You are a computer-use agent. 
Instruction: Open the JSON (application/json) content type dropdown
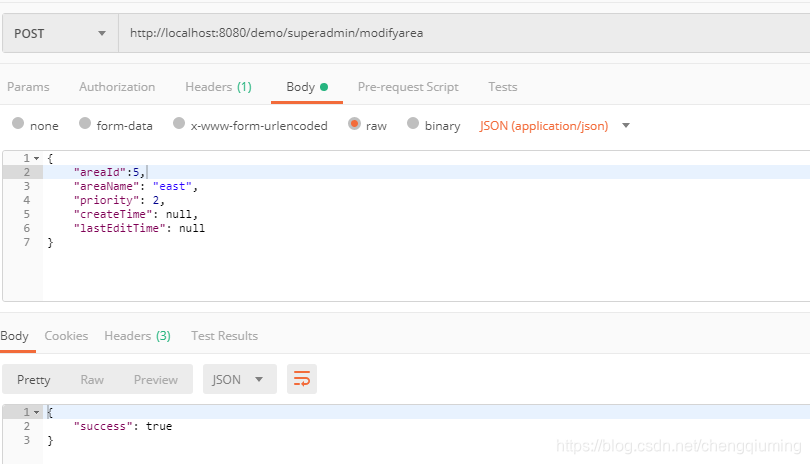coord(555,126)
